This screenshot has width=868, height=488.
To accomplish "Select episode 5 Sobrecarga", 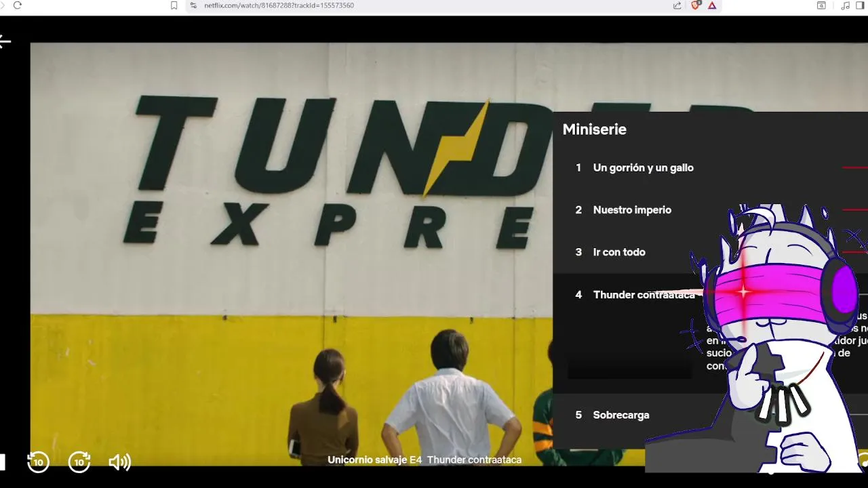I will tap(710, 415).
